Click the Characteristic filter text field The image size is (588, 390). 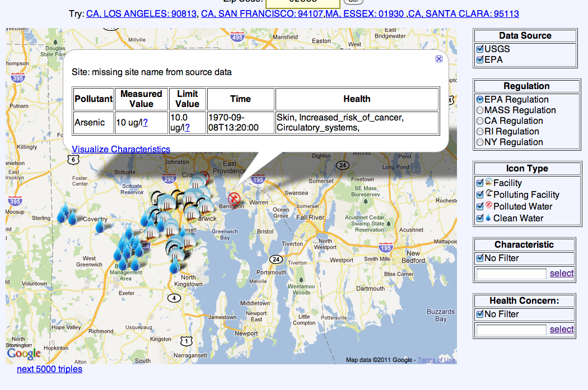pos(511,273)
